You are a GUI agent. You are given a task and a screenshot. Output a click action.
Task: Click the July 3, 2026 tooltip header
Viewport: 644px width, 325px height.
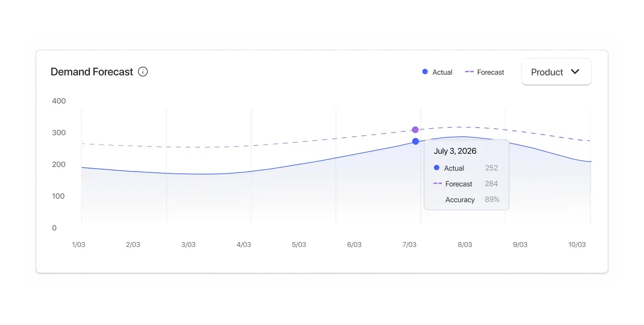point(455,151)
